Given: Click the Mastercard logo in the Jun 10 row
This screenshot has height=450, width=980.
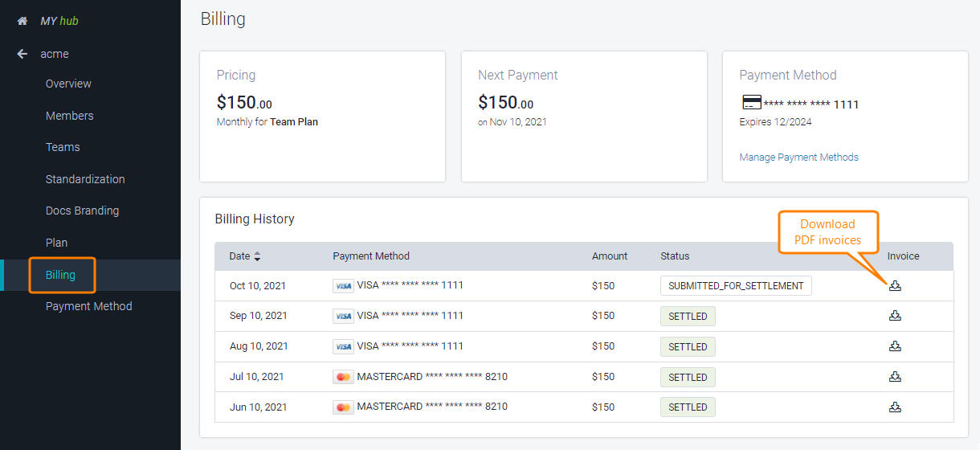Looking at the screenshot, I should (343, 407).
